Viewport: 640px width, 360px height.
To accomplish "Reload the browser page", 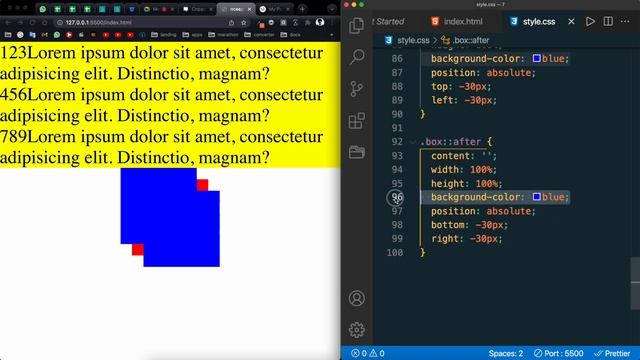I will coord(32,22).
